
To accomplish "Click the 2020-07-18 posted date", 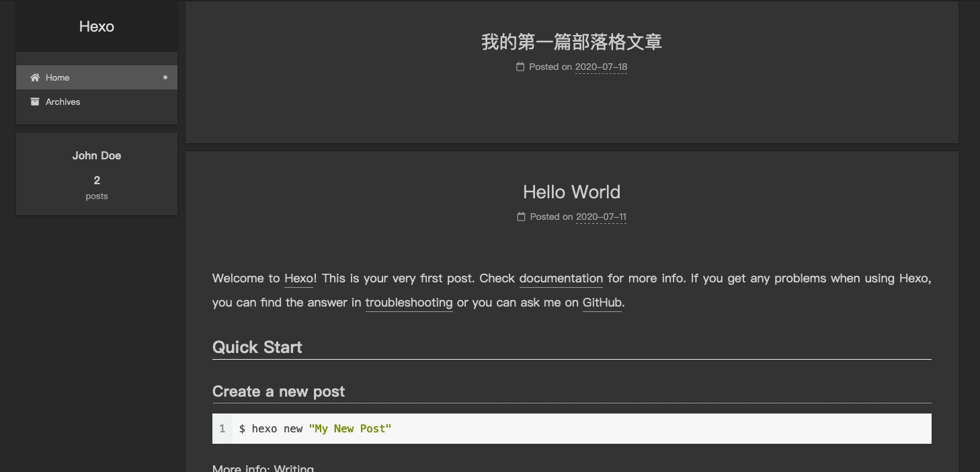I will tap(601, 67).
